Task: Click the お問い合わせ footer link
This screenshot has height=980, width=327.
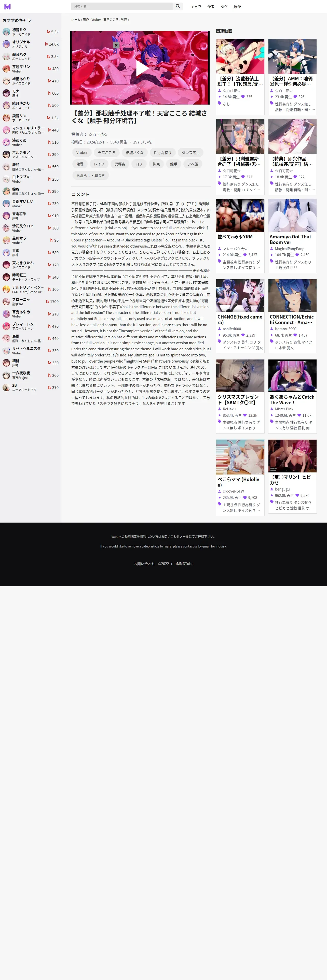Action: pos(144,564)
